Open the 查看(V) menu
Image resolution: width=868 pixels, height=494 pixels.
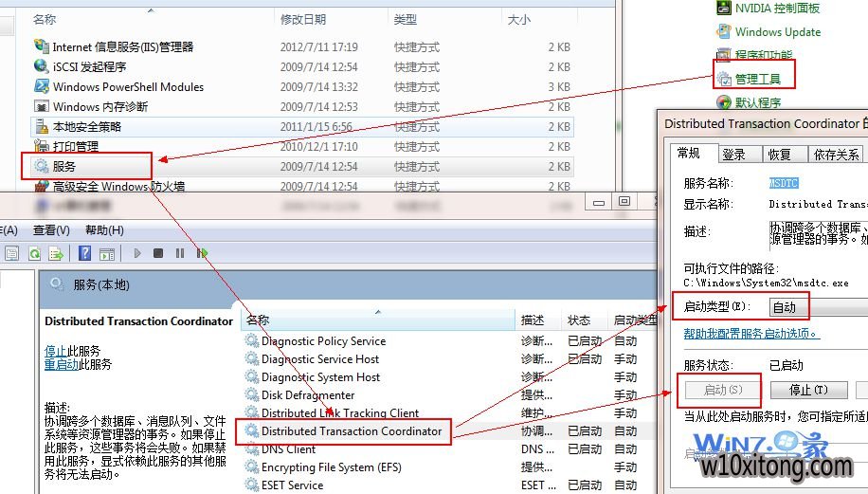pyautogui.click(x=51, y=229)
